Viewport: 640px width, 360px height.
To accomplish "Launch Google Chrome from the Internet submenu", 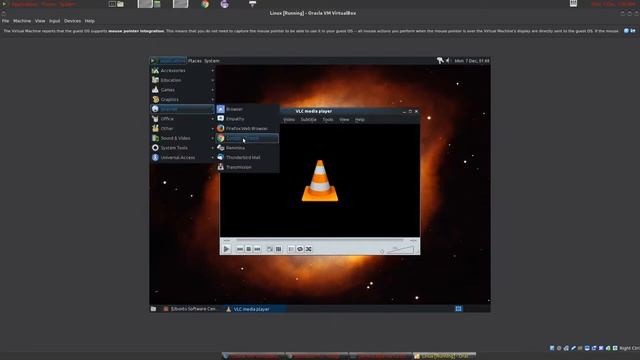I will pos(247,138).
